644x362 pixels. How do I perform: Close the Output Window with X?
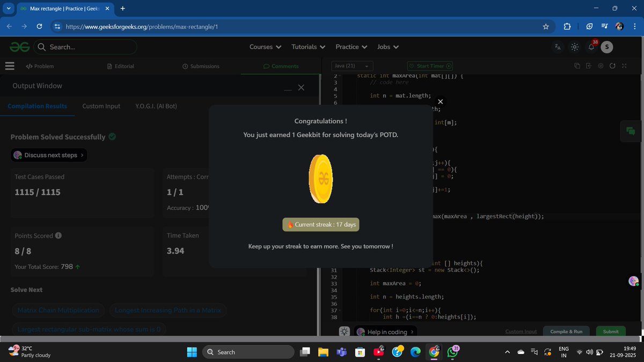coord(301,87)
